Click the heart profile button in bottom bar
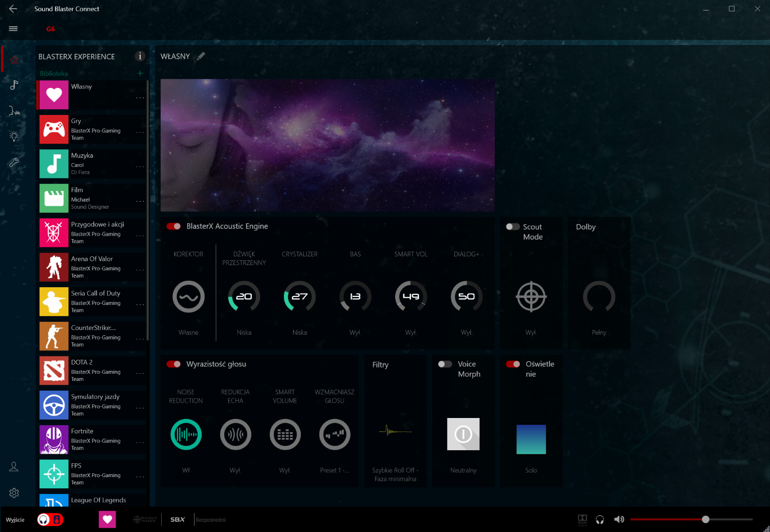Viewport: 770px width, 532px height. click(107, 519)
